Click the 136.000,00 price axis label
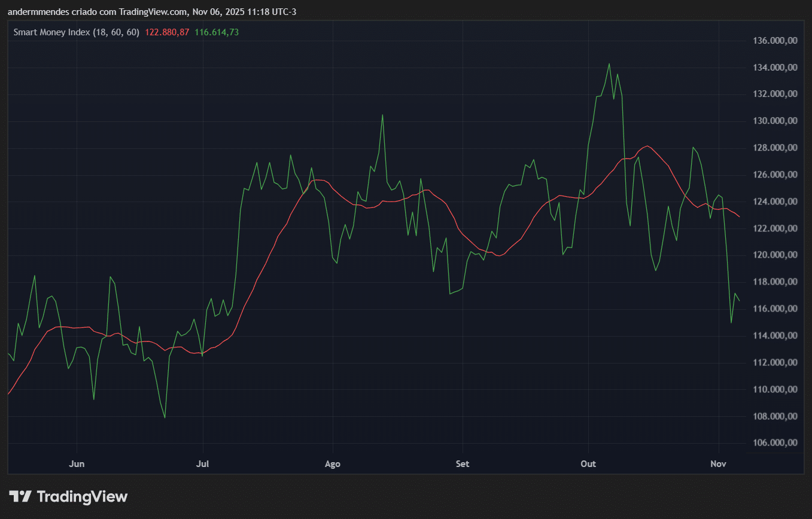The width and height of the screenshot is (812, 519). (x=774, y=41)
